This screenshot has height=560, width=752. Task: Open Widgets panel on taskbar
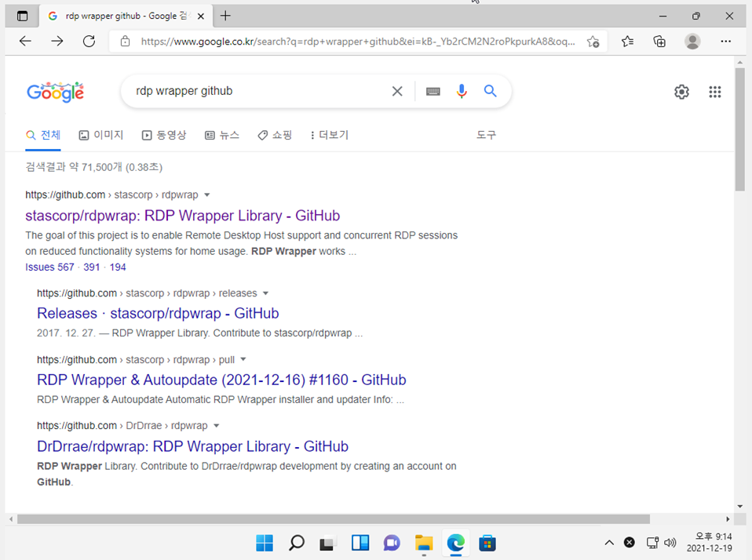360,543
